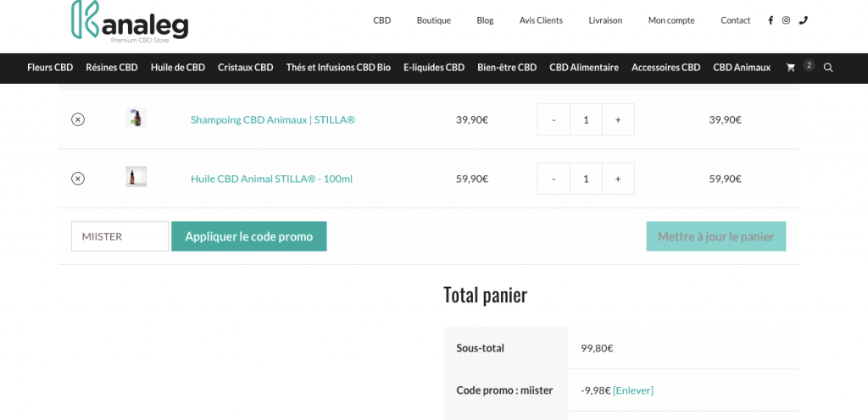Viewport: 868px width, 420px height.
Task: Open the search magnifier icon
Action: tap(828, 68)
